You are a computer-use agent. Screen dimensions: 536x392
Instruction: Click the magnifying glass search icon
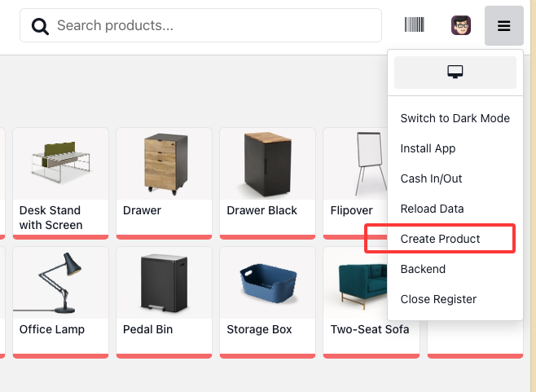click(x=40, y=26)
